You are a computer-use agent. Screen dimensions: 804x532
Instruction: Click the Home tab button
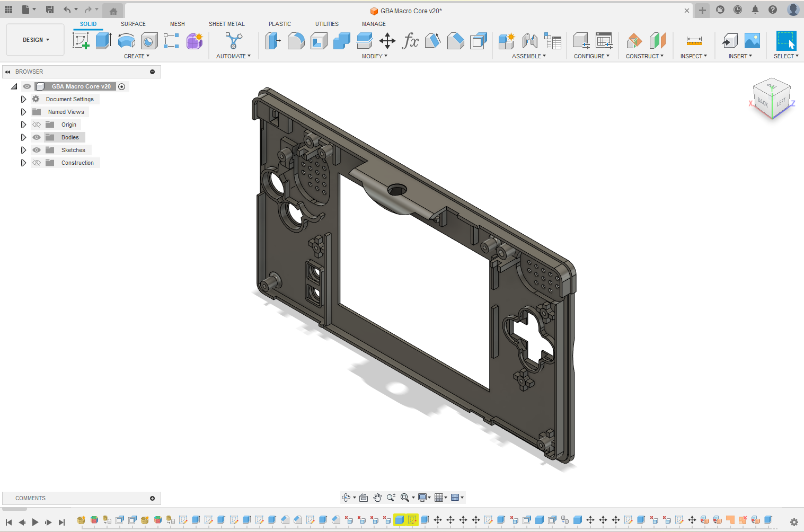coord(113,11)
